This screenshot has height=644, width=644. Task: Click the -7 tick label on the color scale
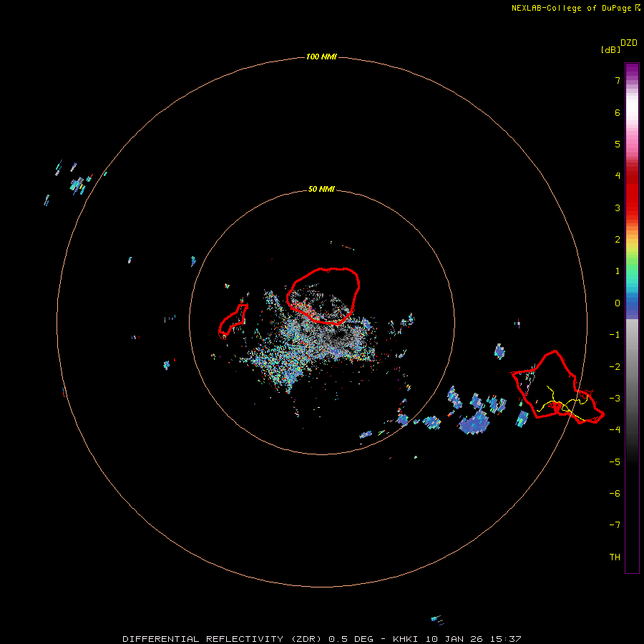point(615,525)
